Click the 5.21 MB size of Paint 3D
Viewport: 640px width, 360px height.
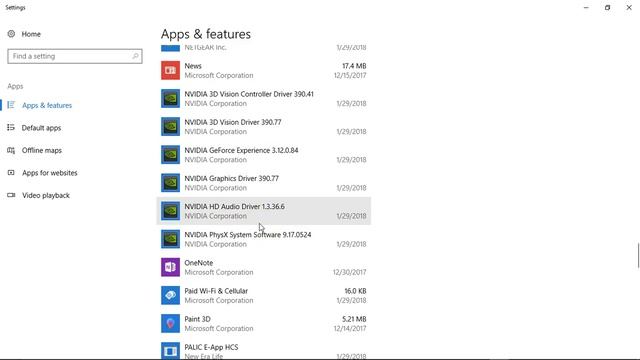[x=354, y=319]
